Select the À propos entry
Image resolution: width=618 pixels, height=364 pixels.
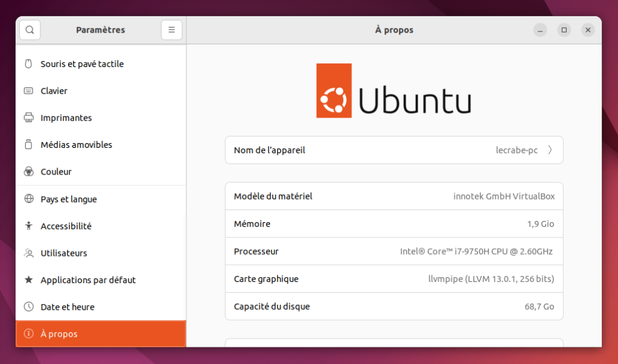(x=101, y=334)
